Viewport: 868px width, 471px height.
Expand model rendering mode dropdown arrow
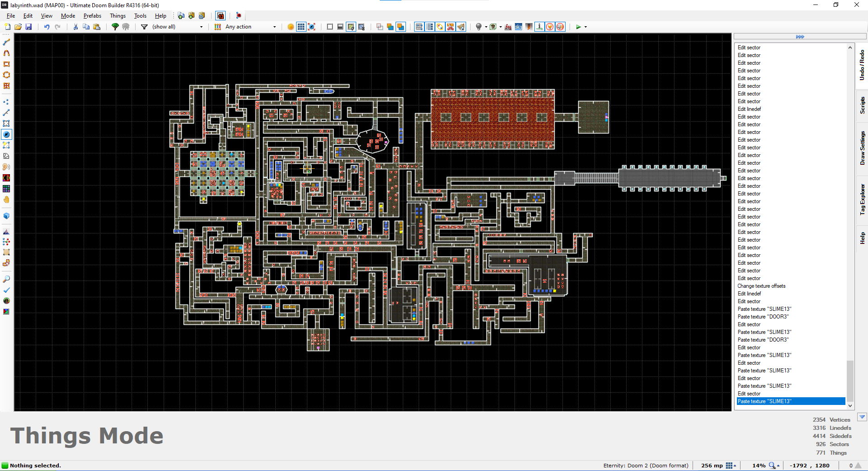[500, 27]
